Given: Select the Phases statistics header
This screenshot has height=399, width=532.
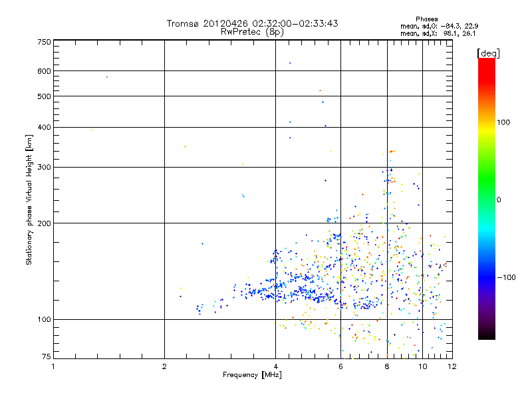Looking at the screenshot, I should (426, 19).
